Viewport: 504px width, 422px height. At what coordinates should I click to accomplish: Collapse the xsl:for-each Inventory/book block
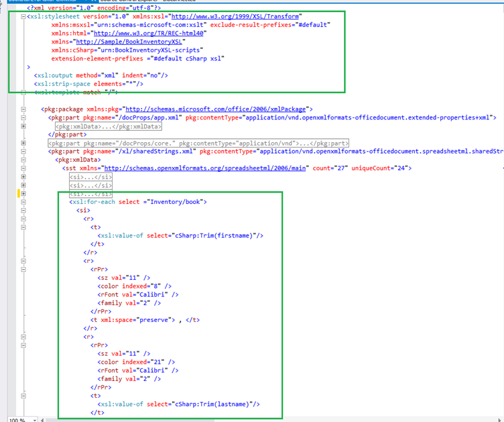pos(23,202)
